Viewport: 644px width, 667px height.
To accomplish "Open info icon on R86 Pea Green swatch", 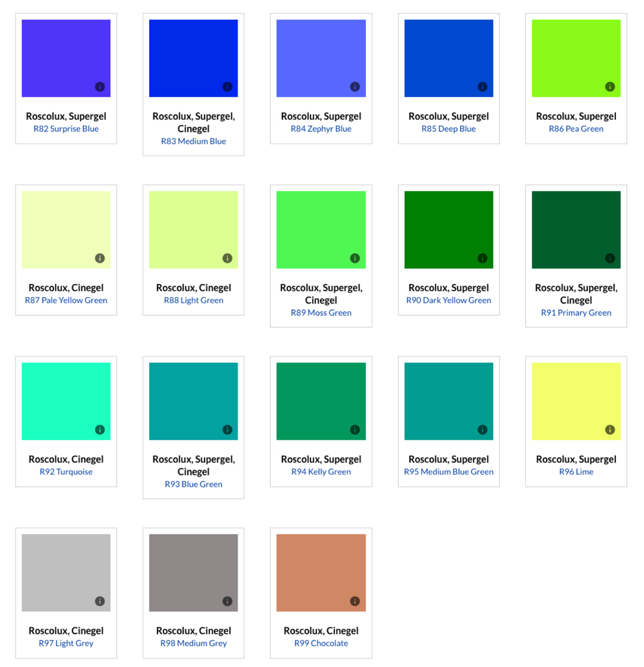I will pos(609,87).
